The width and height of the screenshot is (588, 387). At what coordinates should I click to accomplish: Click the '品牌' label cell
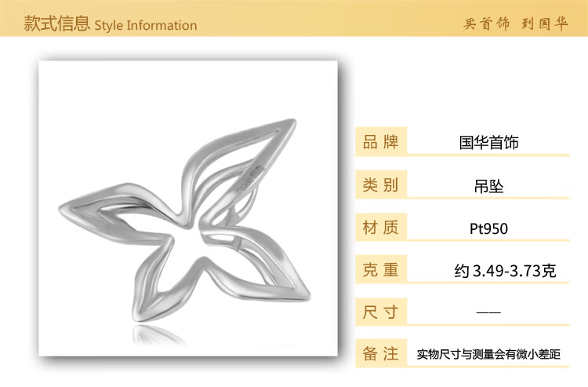[381, 141]
